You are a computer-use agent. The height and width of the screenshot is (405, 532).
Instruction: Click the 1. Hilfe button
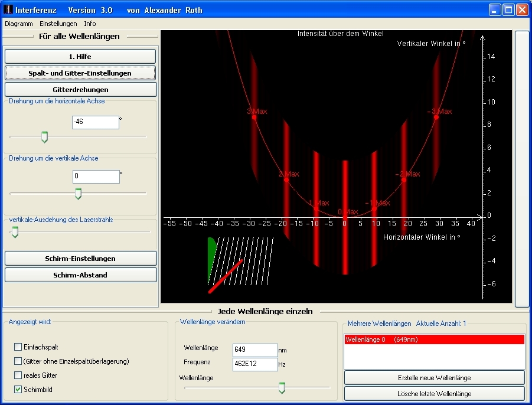pos(80,57)
